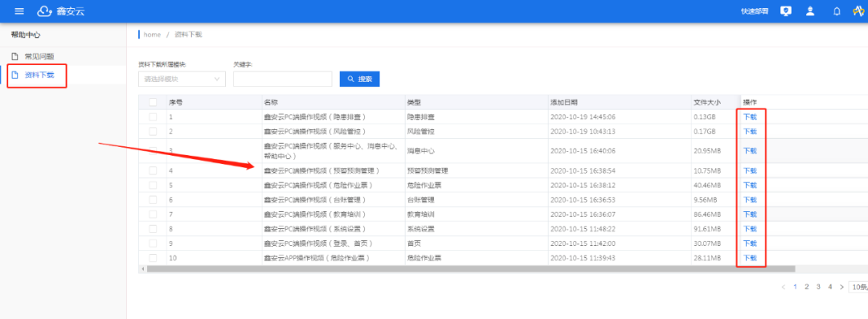
Task: Open the notification bell icon
Action: click(837, 11)
